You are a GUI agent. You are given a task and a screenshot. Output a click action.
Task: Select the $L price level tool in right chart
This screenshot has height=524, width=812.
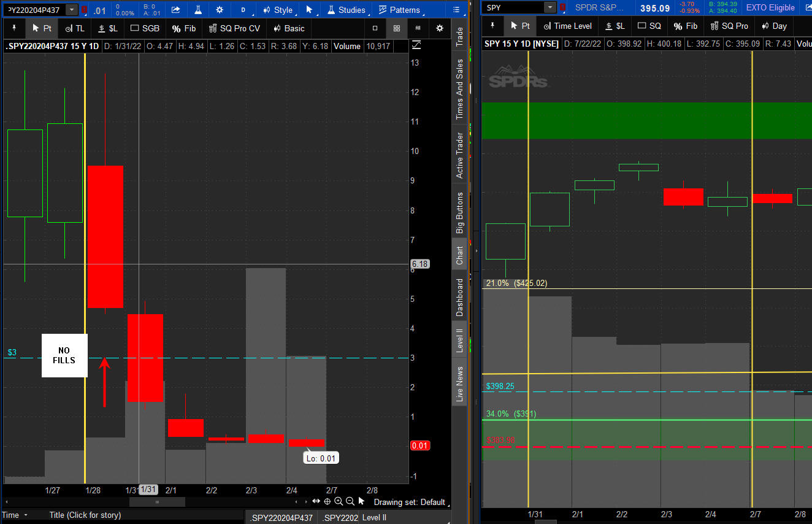tap(615, 26)
